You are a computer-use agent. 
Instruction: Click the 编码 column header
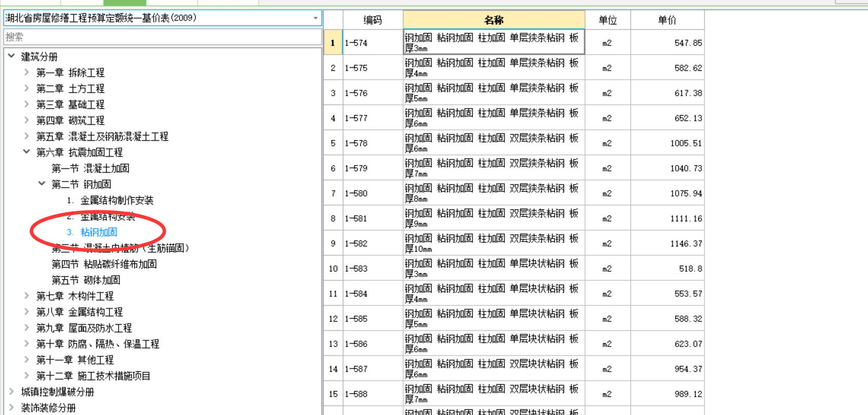[373, 20]
